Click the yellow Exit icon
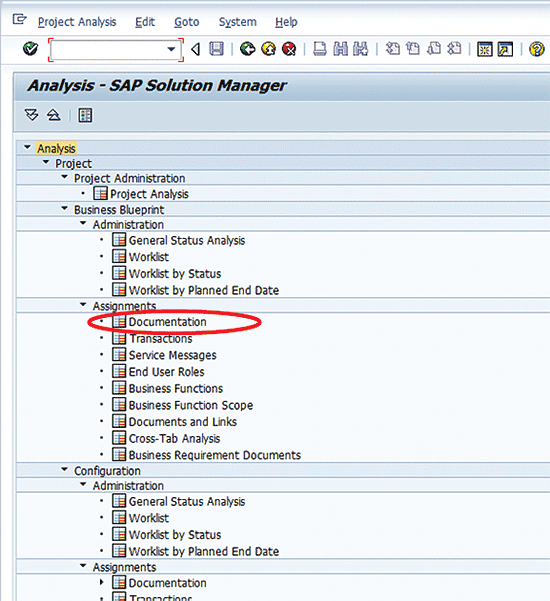Screen dimensions: 550x601 click(x=268, y=49)
